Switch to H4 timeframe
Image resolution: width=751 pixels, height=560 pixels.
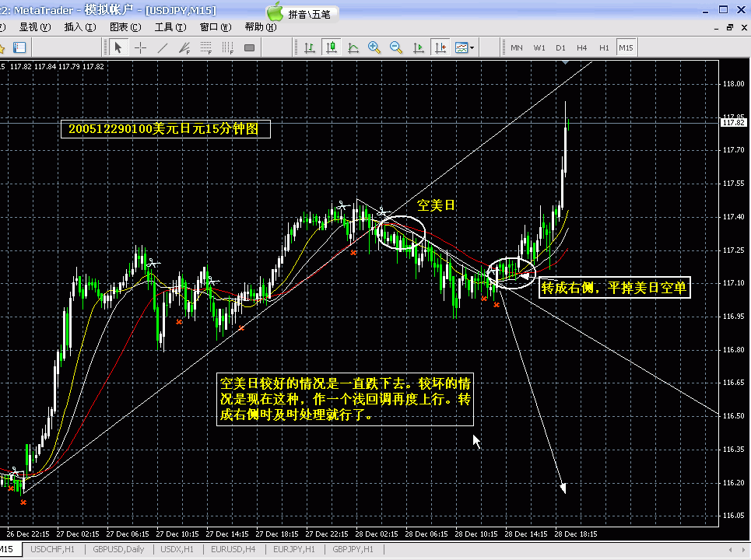[x=582, y=47]
